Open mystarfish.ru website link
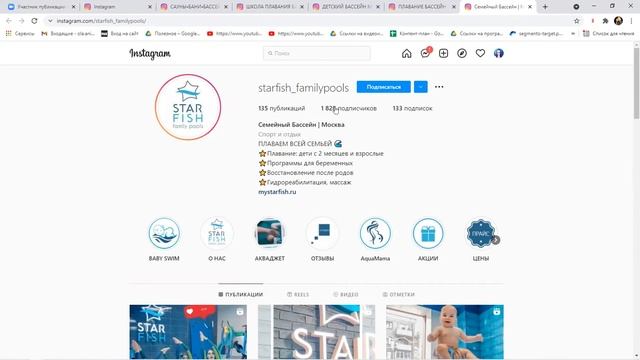 point(277,191)
